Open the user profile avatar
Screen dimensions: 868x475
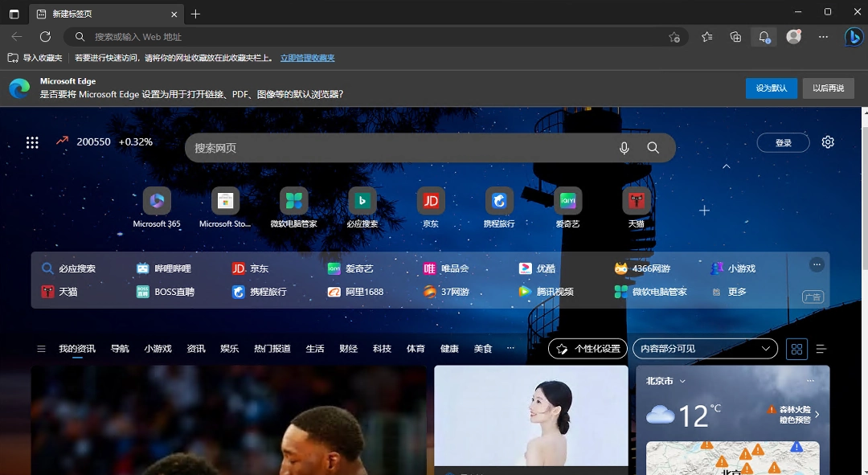[794, 37]
